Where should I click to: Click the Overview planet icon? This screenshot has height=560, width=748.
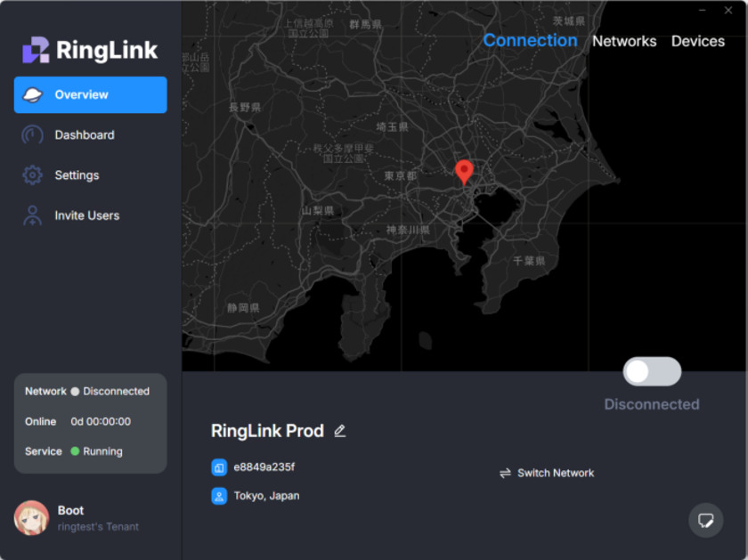(32, 95)
